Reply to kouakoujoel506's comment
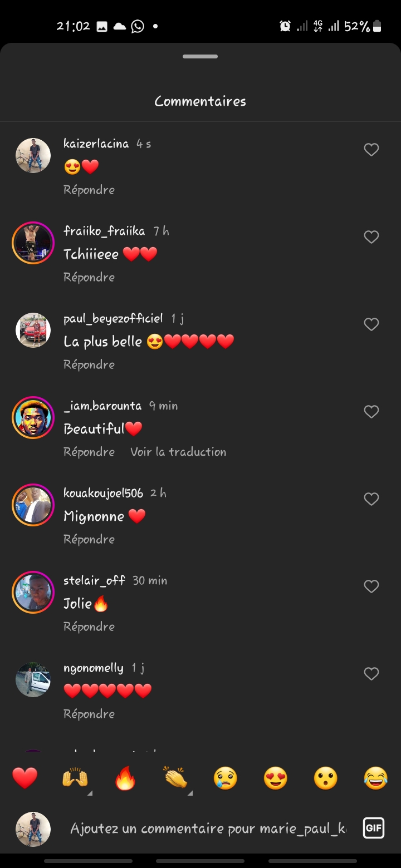This screenshot has width=401, height=868. point(89,539)
